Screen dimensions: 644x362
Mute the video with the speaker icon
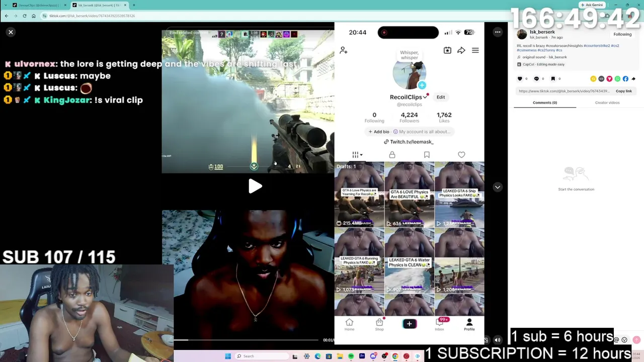[x=498, y=340]
